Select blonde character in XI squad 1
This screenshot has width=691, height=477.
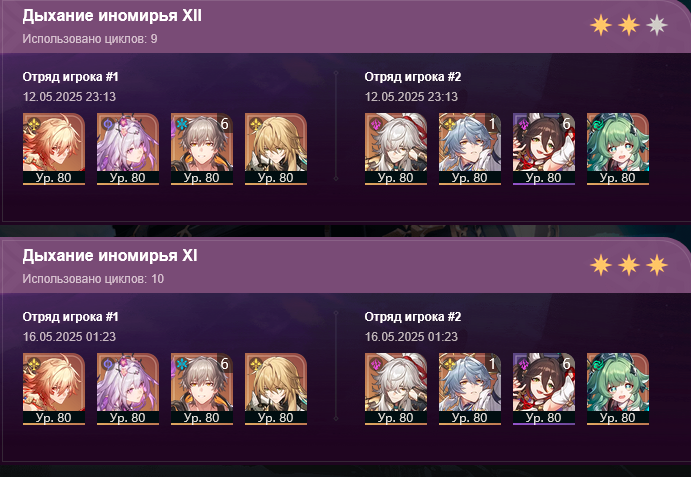tap(276, 389)
